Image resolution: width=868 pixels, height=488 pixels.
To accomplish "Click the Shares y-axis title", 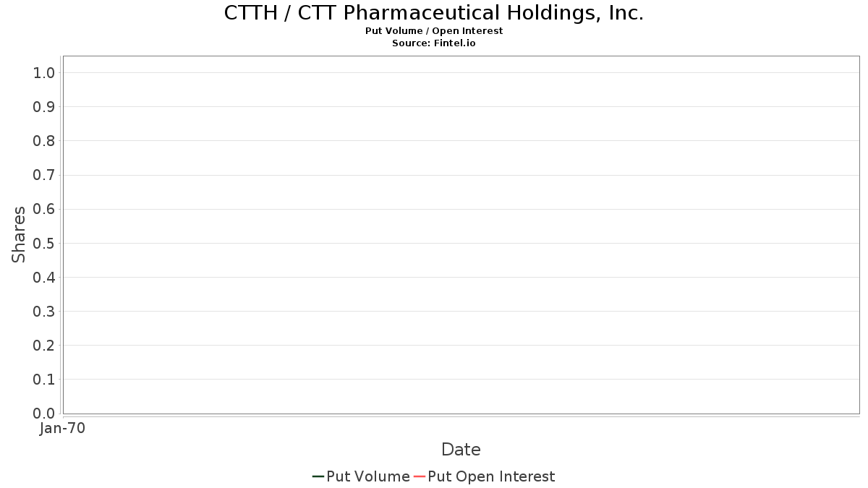I will click(x=19, y=234).
